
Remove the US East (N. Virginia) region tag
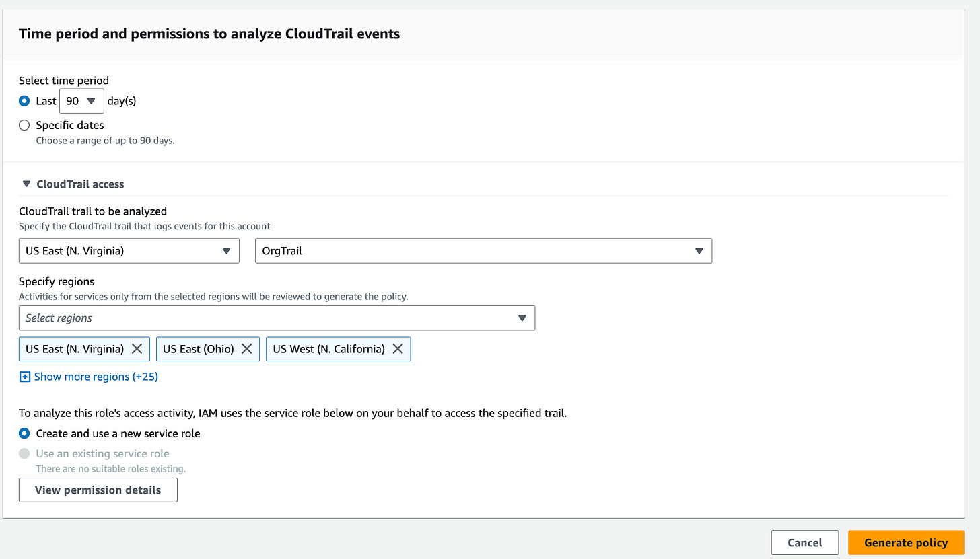point(137,349)
